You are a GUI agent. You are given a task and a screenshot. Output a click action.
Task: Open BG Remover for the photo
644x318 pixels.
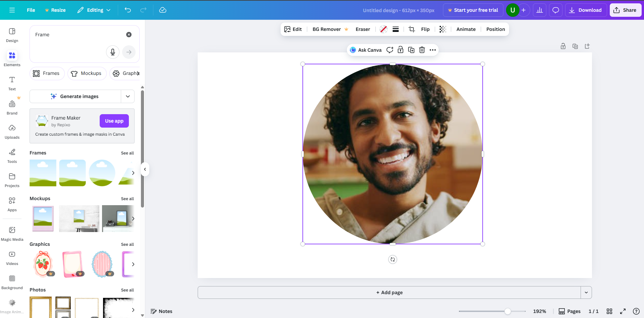pyautogui.click(x=326, y=29)
